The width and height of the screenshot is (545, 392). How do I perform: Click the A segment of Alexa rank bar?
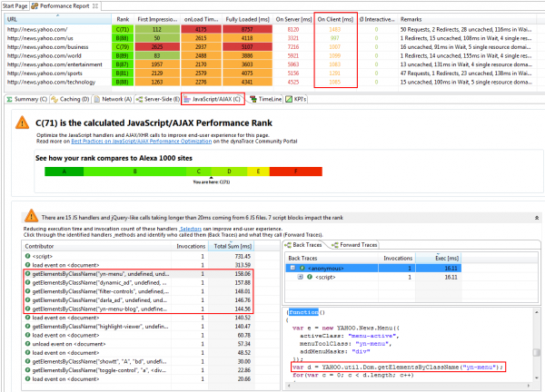(64, 171)
